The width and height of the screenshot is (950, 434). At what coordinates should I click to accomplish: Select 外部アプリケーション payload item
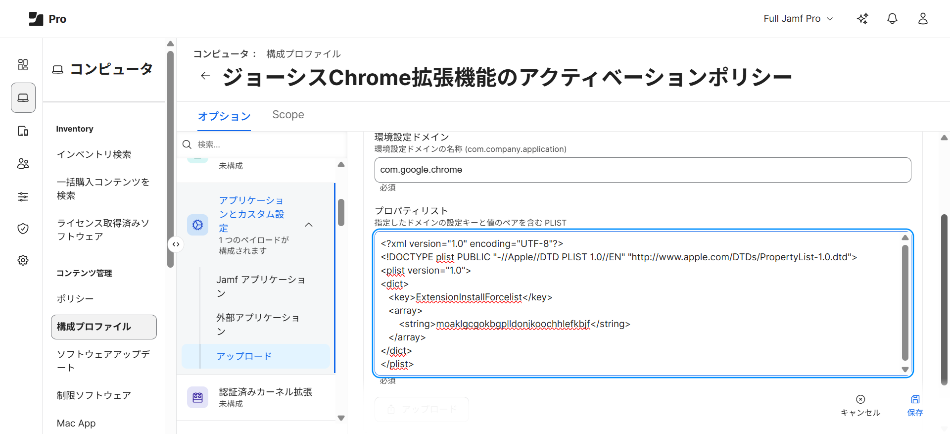click(257, 324)
